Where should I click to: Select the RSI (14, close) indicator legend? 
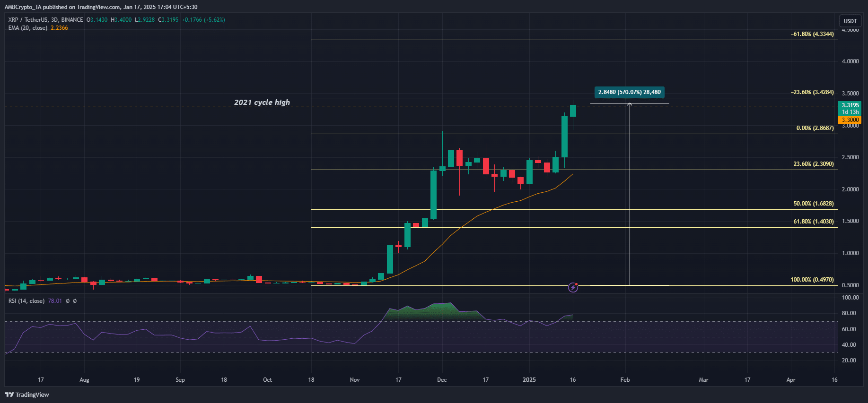(26, 301)
